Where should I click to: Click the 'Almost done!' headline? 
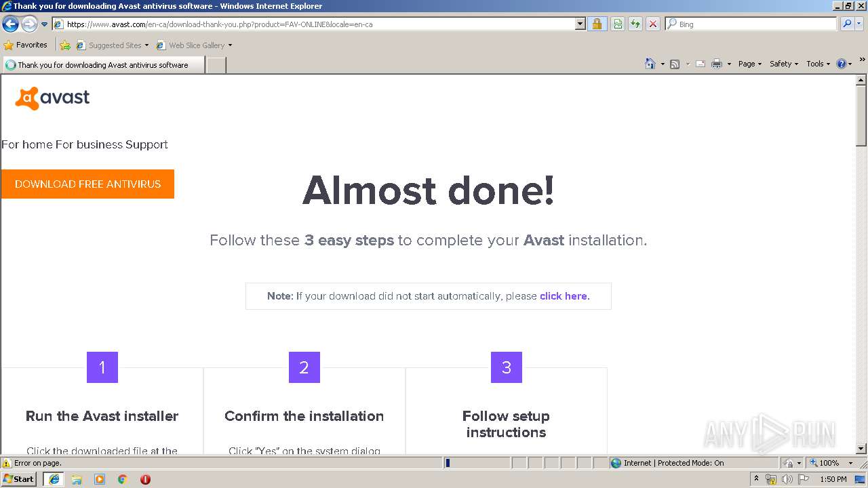click(429, 190)
